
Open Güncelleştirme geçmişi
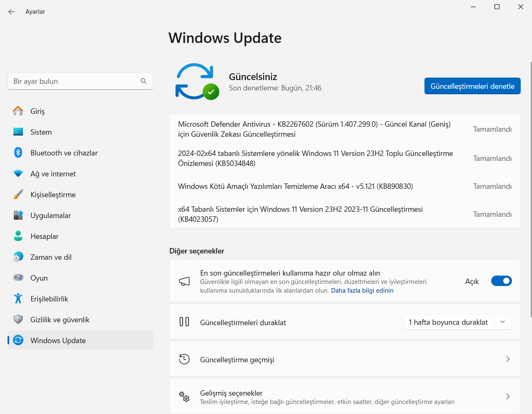coord(345,359)
